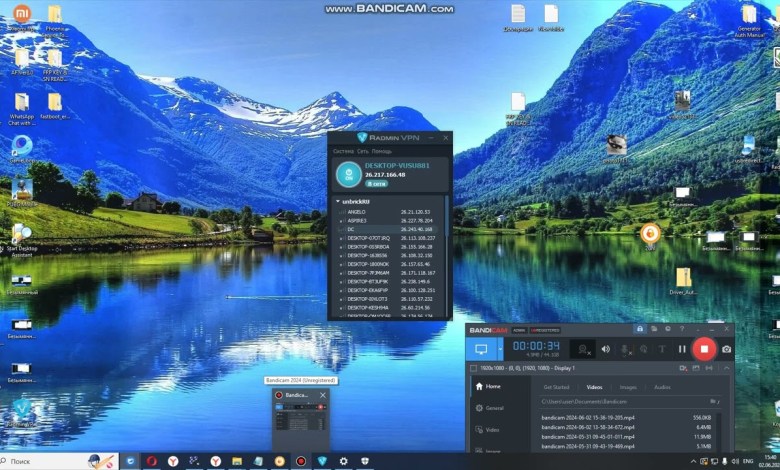Screen dimensions: 780x470
Task: Open Start Desktop Assistant shortcut
Action: (22, 240)
